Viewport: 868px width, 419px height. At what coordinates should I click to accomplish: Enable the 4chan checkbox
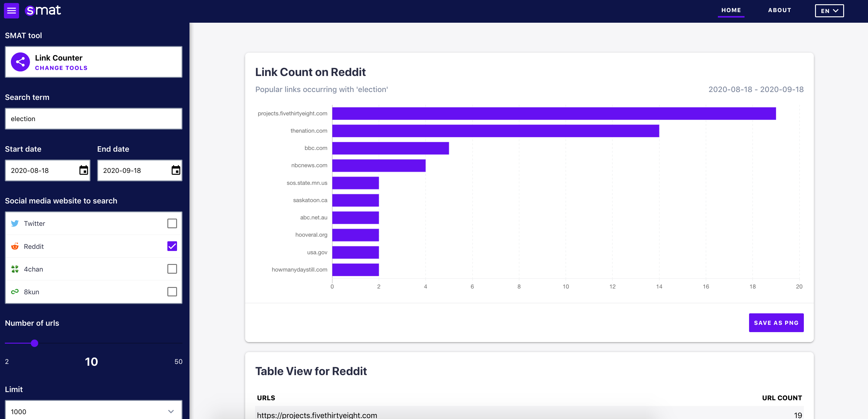pos(172,269)
